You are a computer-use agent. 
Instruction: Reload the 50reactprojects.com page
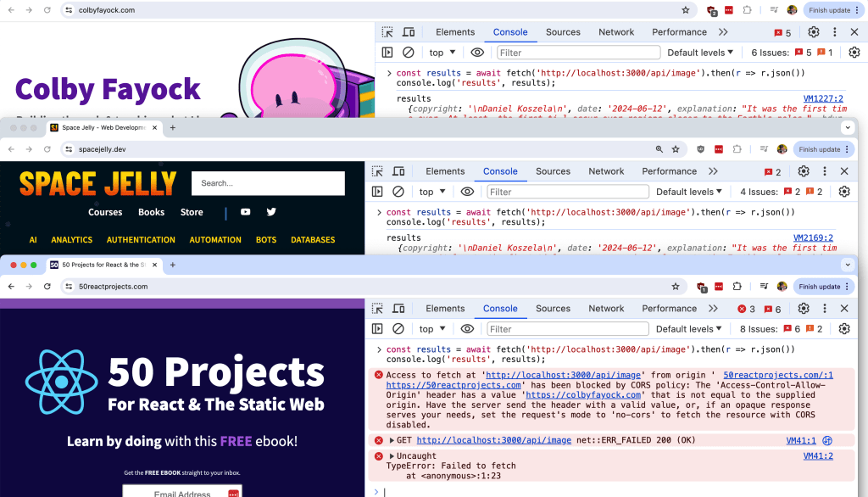click(47, 287)
